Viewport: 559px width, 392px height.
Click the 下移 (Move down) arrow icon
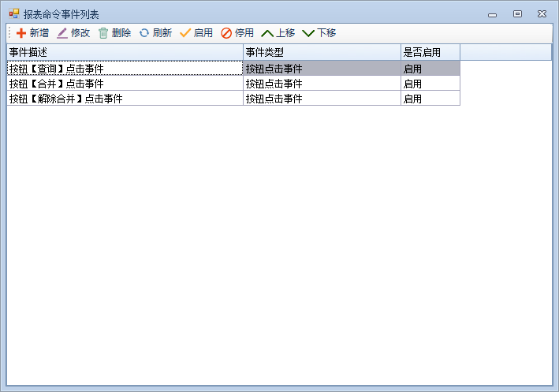point(308,33)
